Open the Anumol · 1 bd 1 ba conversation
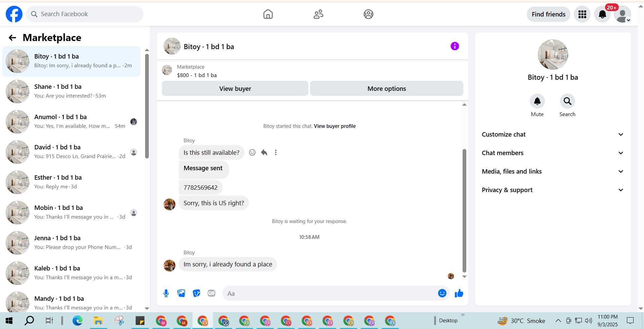This screenshot has height=329, width=644. pos(71,122)
